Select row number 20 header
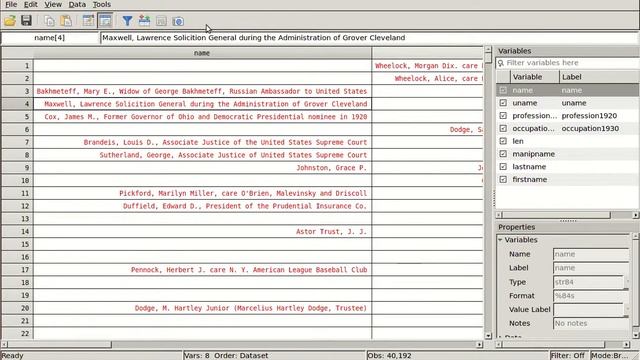The width and height of the screenshot is (640, 360). 18,308
